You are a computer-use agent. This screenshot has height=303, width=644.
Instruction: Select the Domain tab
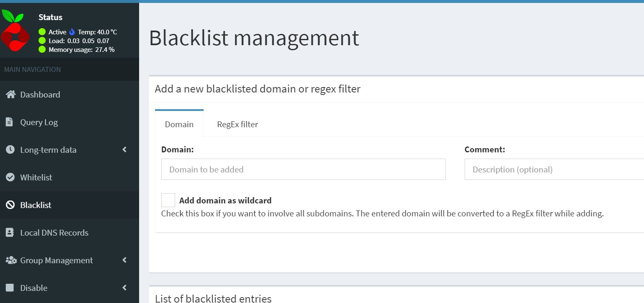point(179,124)
